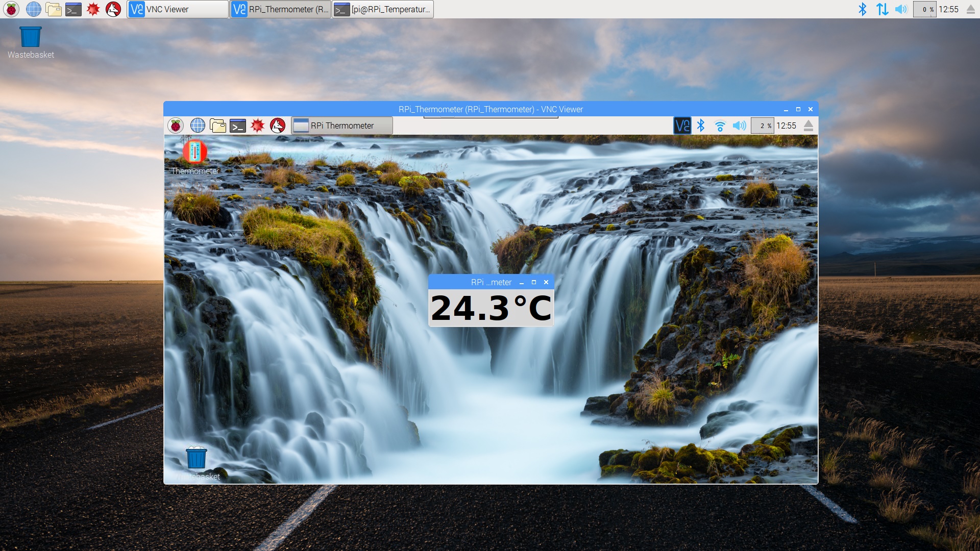Open Mathematica red spiky icon on host panel
The image size is (980, 551).
click(x=93, y=9)
